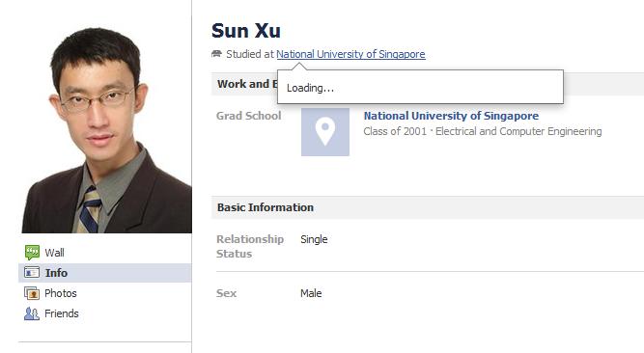Click the map pin school placeholder image
Viewport: 644px width, 353px height.
(325, 132)
